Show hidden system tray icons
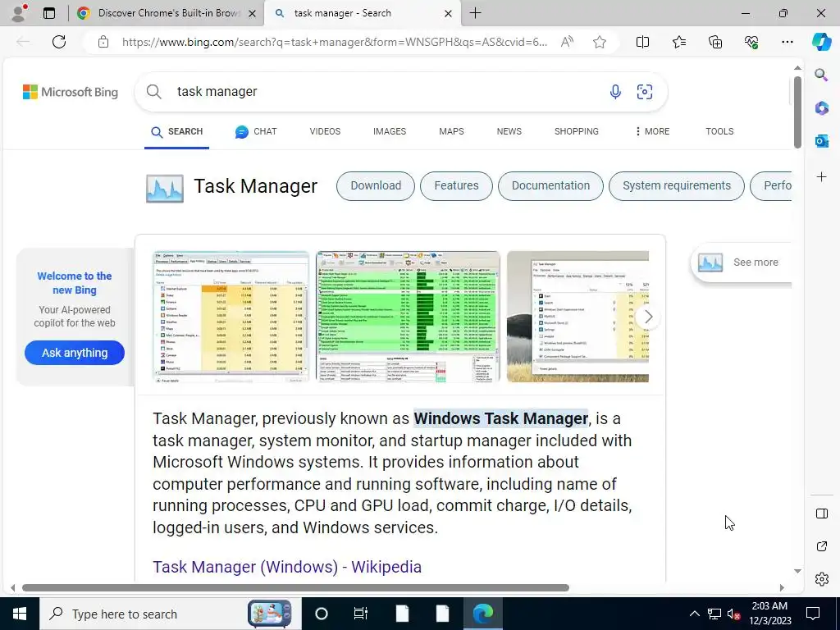 click(x=694, y=614)
